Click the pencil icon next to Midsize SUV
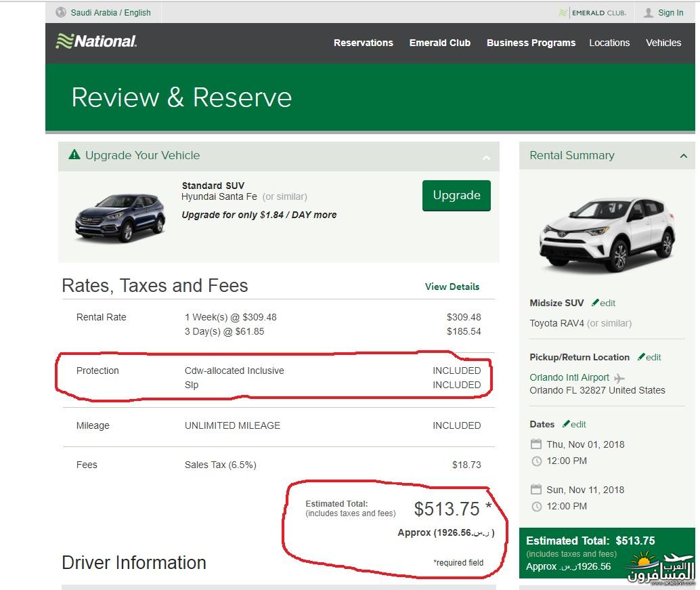This screenshot has width=700, height=590. coord(595,302)
